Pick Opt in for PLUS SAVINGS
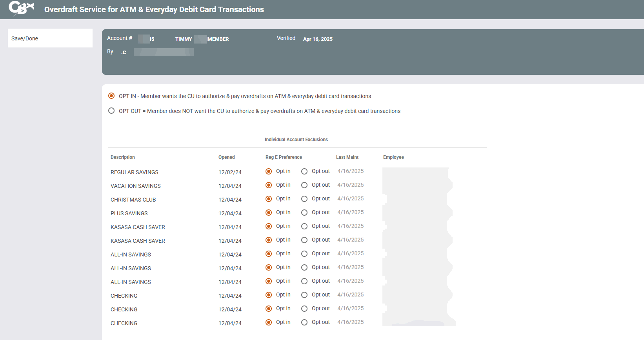 pos(269,213)
